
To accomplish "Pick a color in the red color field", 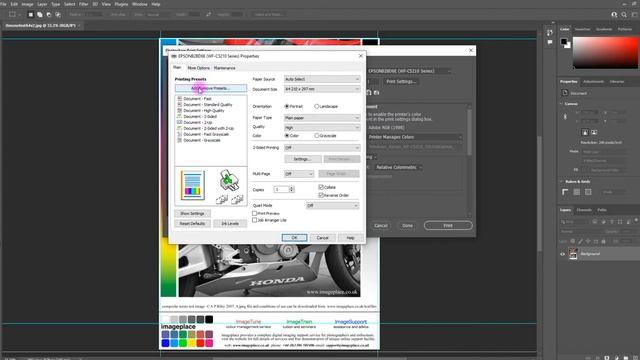I will (605, 53).
